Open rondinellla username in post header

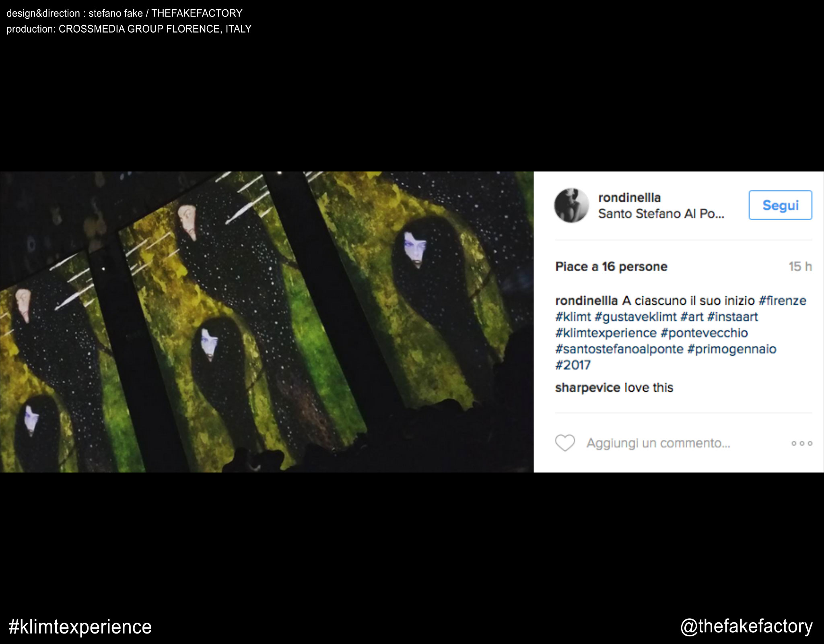[x=629, y=198]
